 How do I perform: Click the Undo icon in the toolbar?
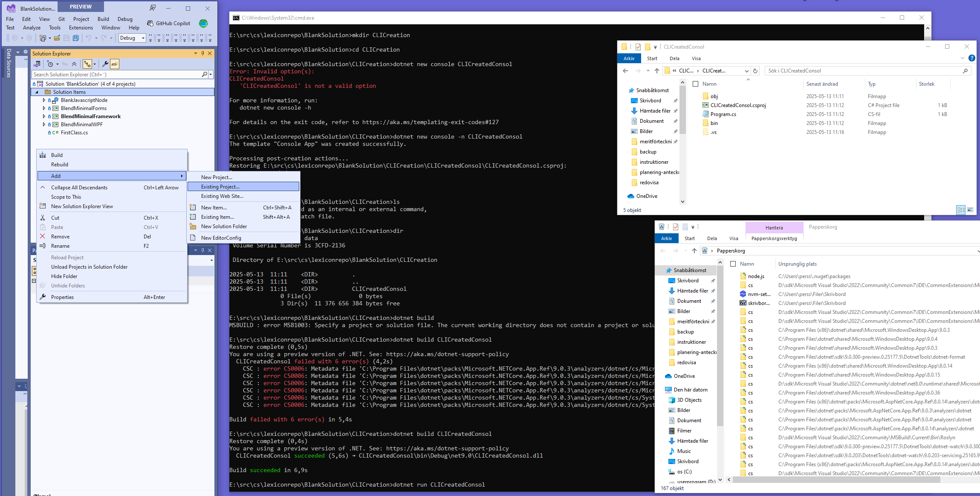click(89, 38)
